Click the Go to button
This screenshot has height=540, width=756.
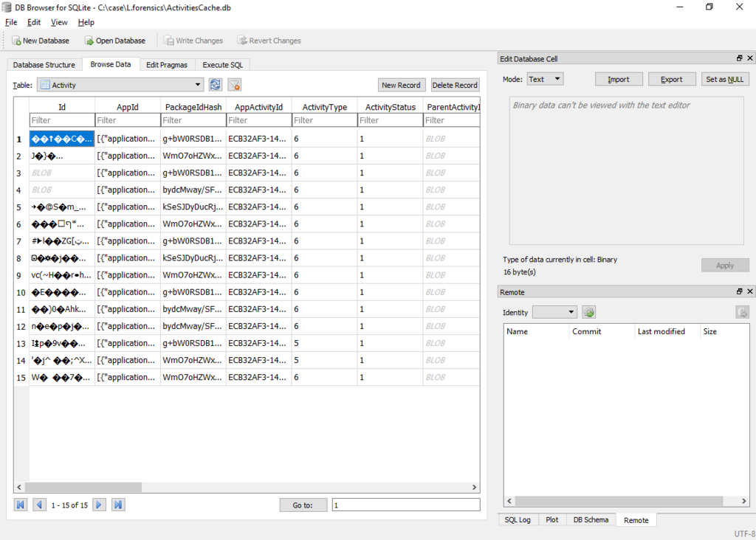coord(303,505)
